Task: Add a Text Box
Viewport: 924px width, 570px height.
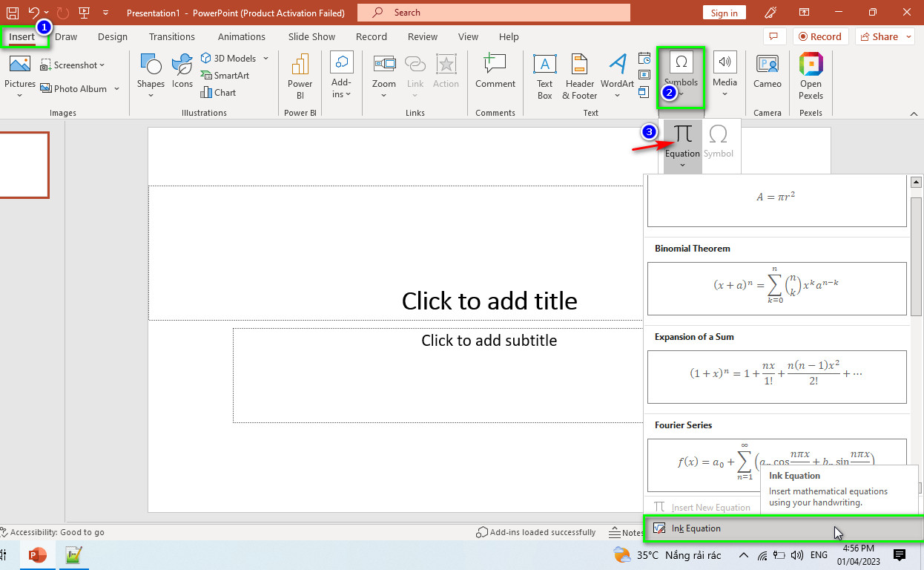Action: point(545,76)
